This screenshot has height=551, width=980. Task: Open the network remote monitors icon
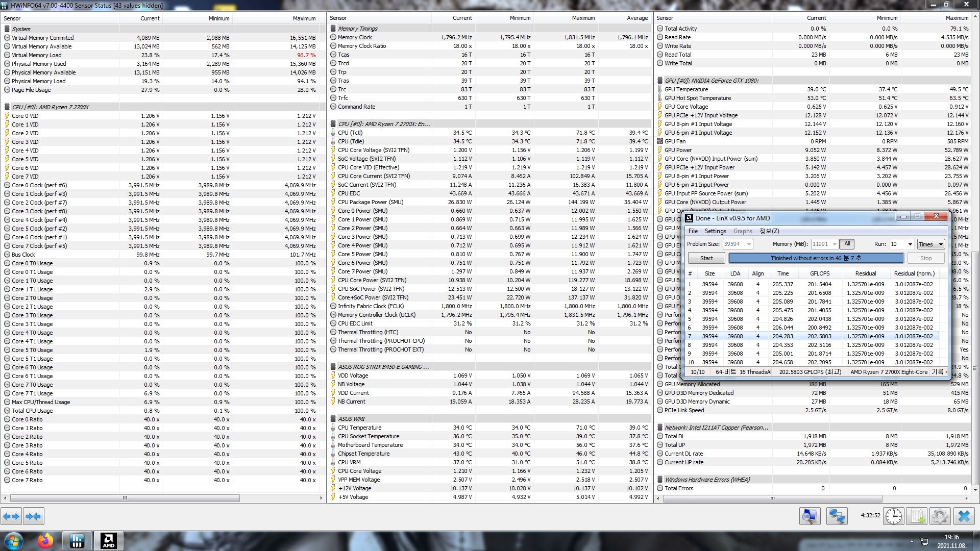tap(837, 516)
